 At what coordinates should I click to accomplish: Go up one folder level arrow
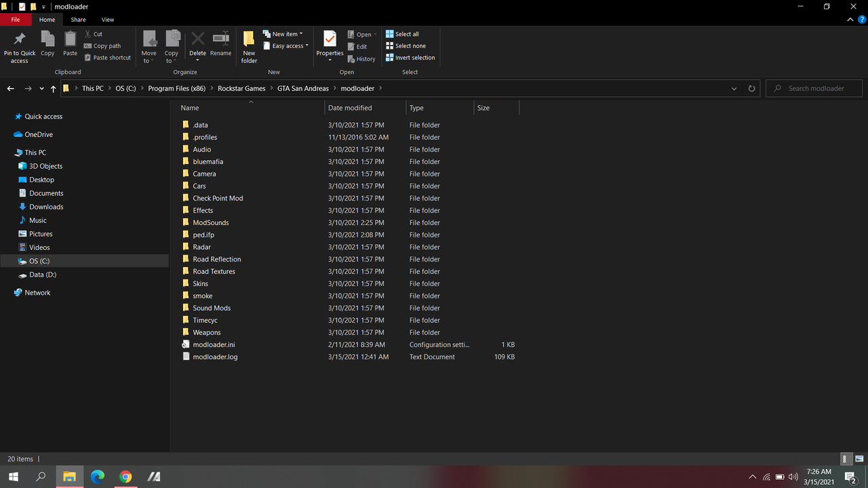click(x=54, y=89)
